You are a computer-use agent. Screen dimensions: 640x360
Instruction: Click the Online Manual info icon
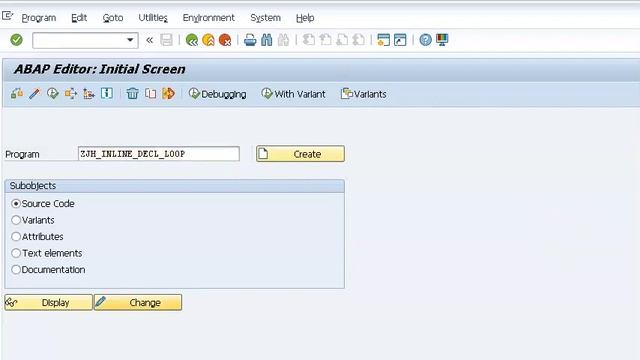point(107,93)
